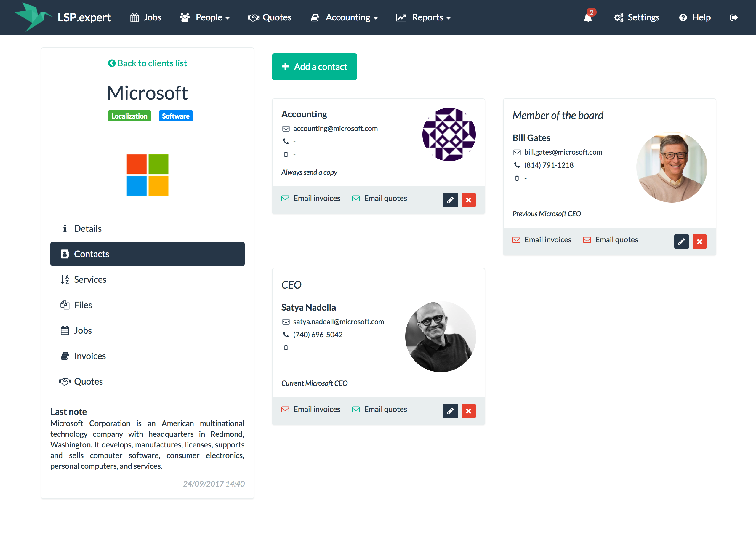Click the 'Last note' heading

pyautogui.click(x=69, y=412)
